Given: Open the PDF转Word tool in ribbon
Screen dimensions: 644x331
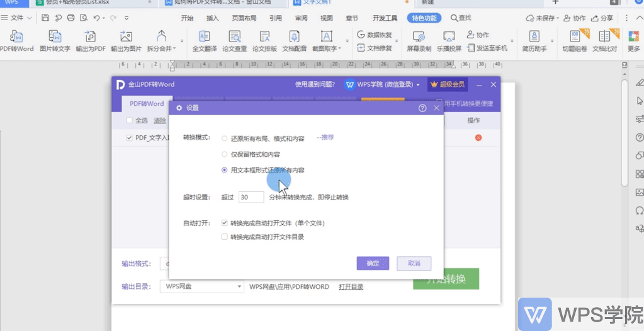Looking at the screenshot, I should coord(16,41).
